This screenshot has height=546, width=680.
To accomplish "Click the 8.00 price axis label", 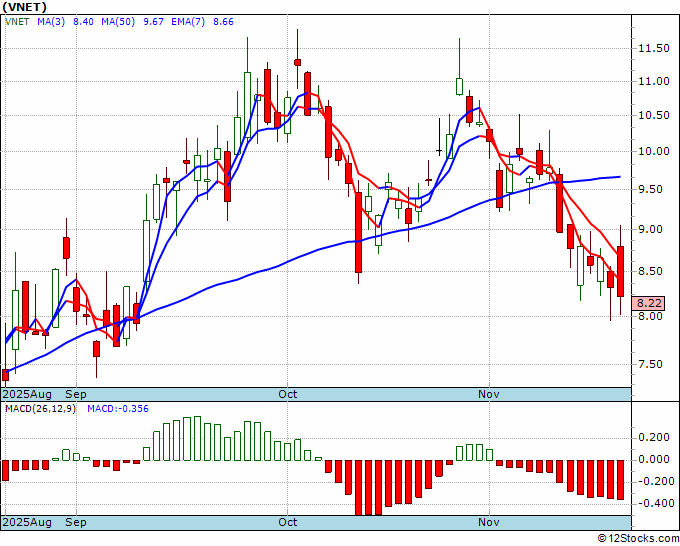I will [x=651, y=316].
